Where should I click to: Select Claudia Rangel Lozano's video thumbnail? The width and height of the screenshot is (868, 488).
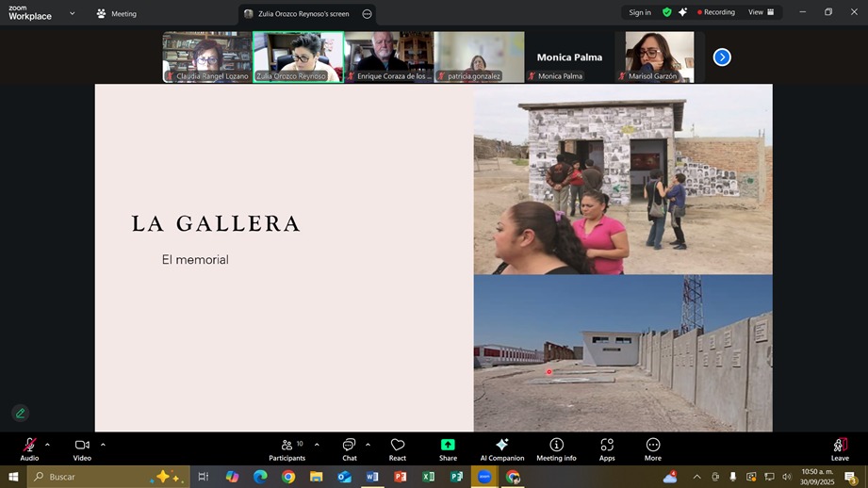[206, 57]
